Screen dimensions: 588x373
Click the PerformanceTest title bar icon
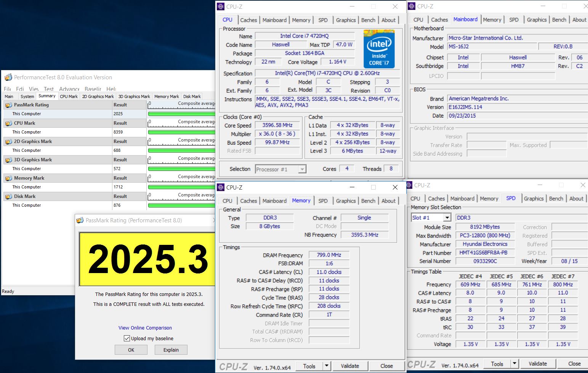coord(8,77)
